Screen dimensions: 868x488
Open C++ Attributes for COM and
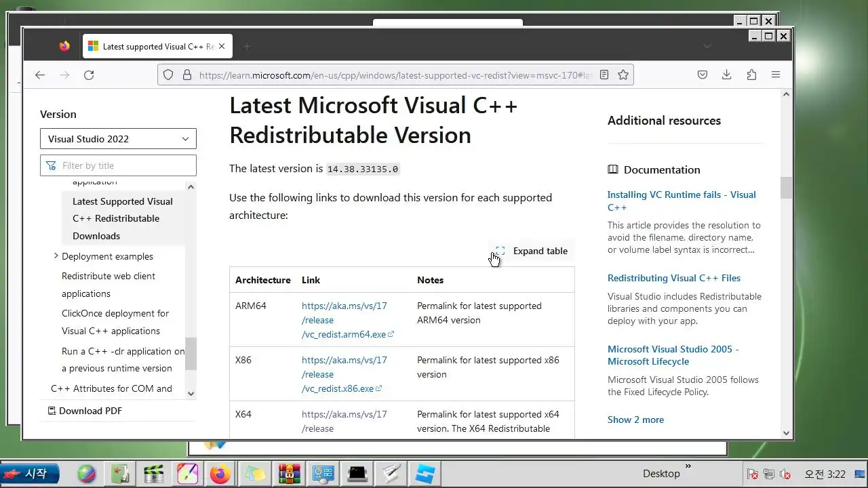point(111,388)
